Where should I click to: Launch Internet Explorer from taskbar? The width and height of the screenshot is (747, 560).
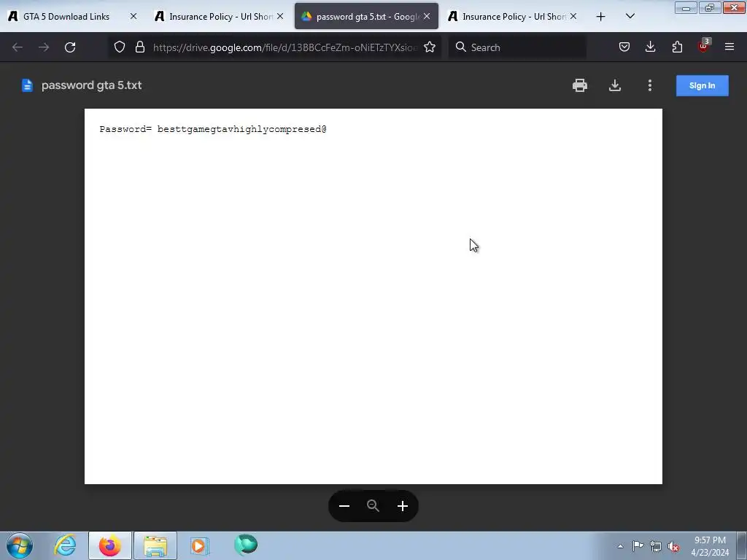[x=65, y=545]
